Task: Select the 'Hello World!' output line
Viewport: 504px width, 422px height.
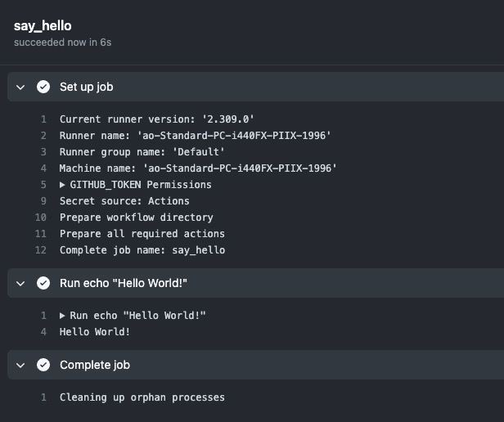Action: 95,332
